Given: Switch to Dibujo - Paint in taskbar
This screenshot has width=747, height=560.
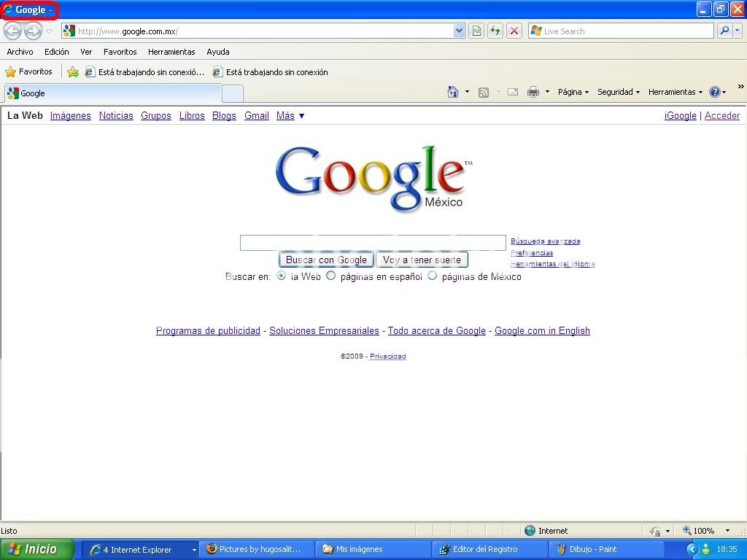Looking at the screenshot, I should click(605, 549).
